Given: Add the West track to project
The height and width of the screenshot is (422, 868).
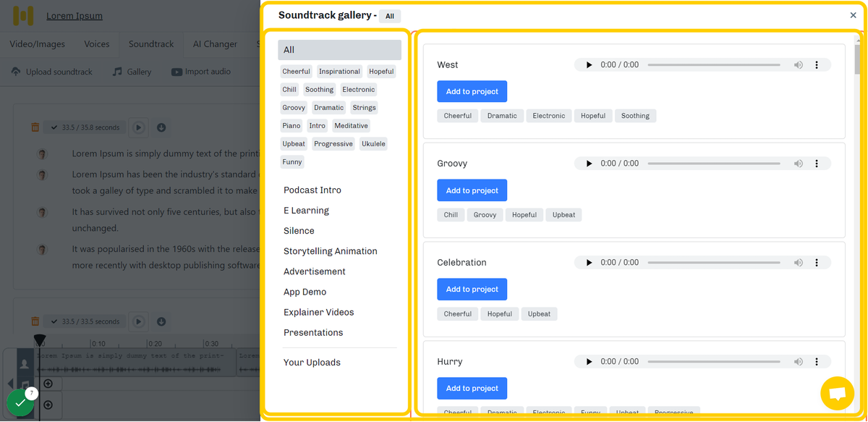Looking at the screenshot, I should click(472, 92).
